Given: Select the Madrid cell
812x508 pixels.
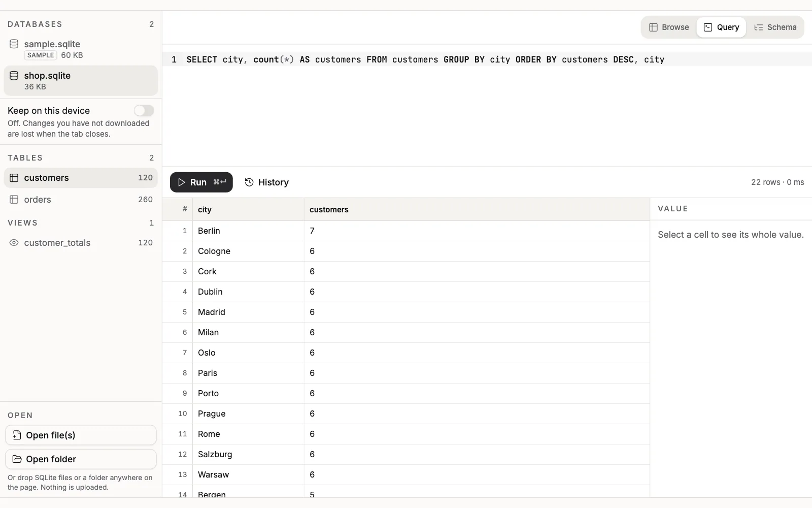Looking at the screenshot, I should tap(248, 312).
